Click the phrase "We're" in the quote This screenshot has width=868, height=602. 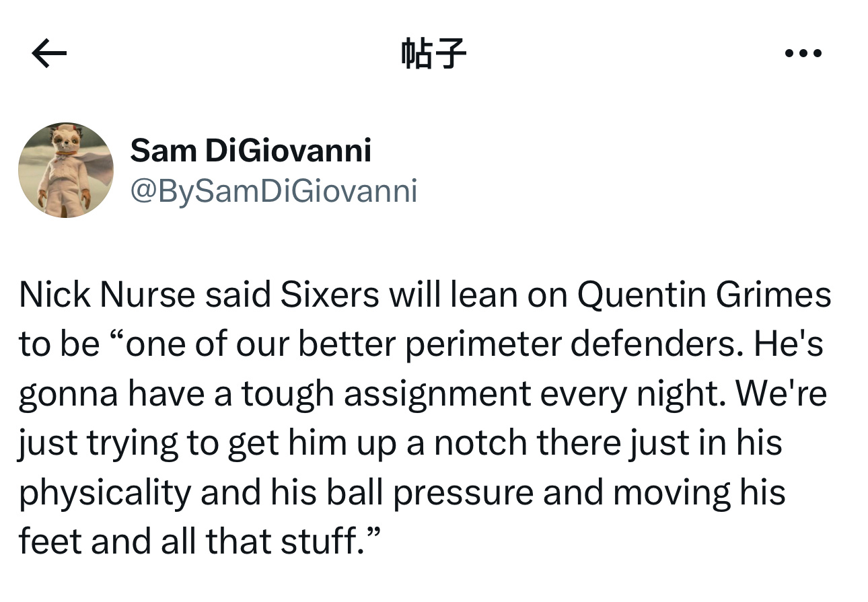(x=781, y=393)
